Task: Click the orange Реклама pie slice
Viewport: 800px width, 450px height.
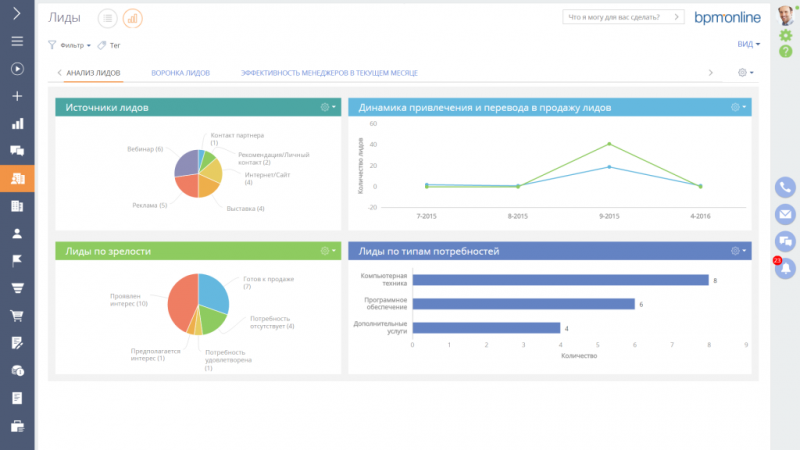Action: pos(187,185)
